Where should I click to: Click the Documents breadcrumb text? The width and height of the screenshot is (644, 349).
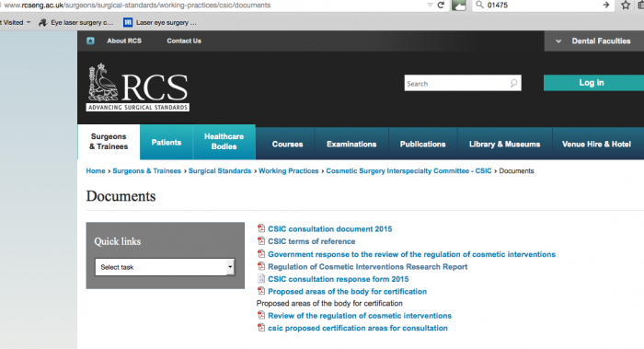click(x=516, y=171)
